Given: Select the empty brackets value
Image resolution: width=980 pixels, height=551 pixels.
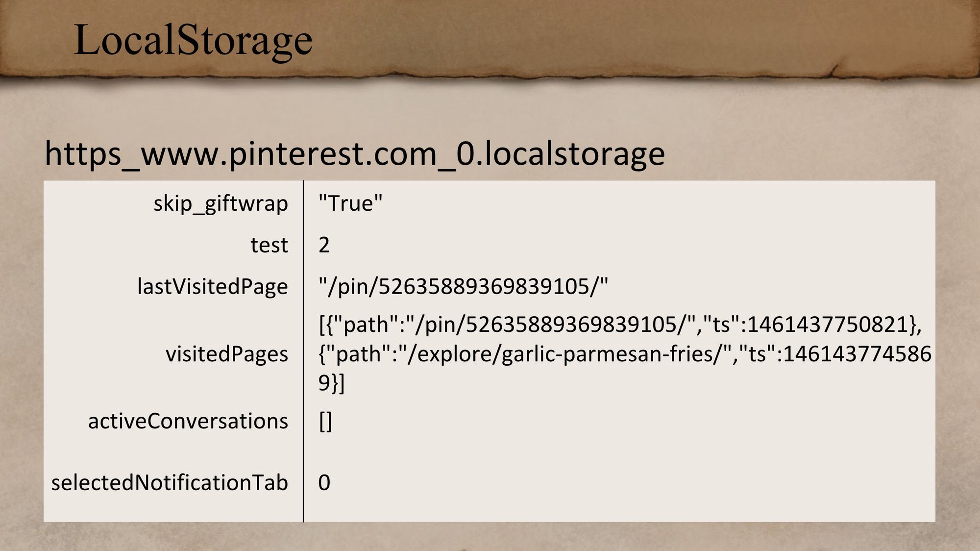Looking at the screenshot, I should click(325, 422).
